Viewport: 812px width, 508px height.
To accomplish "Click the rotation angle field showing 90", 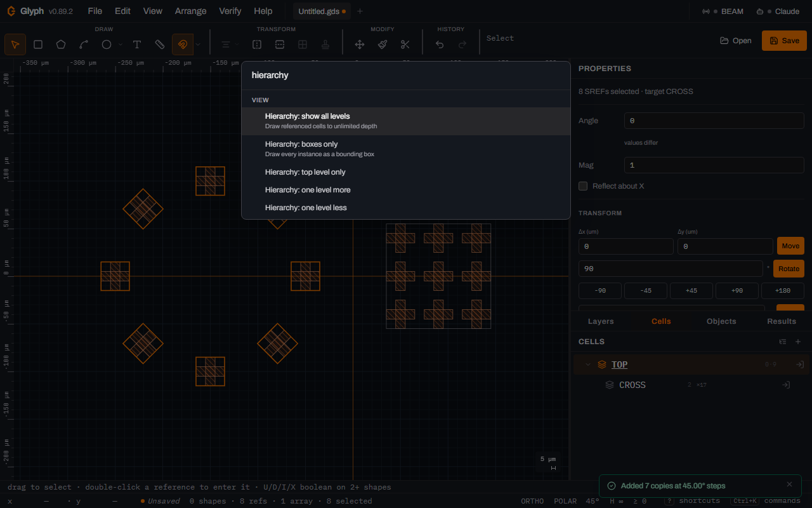I will pos(671,269).
